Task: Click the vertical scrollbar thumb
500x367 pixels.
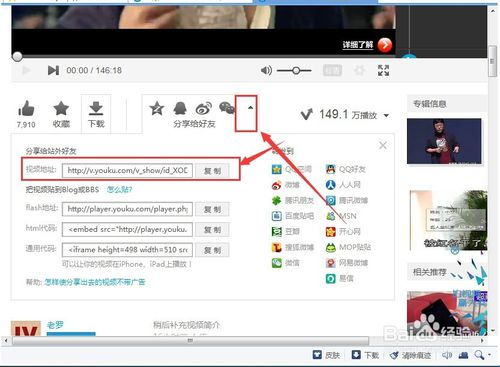Action: coord(492,62)
